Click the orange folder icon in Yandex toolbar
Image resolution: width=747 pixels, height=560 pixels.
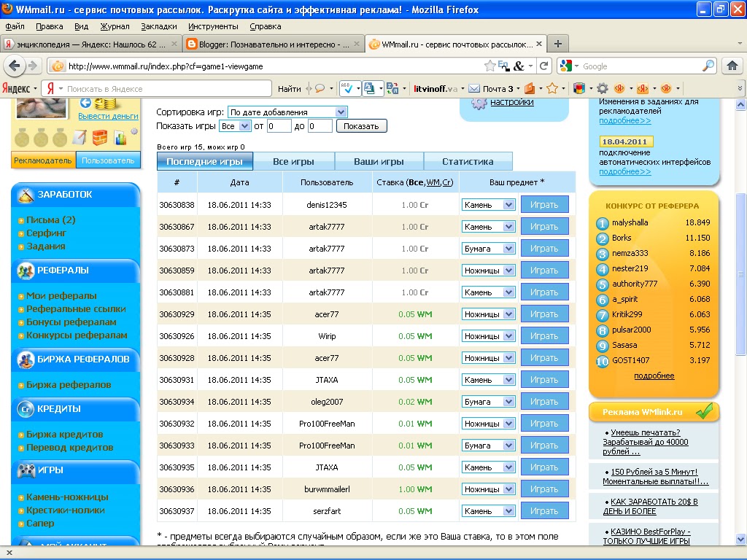point(530,88)
